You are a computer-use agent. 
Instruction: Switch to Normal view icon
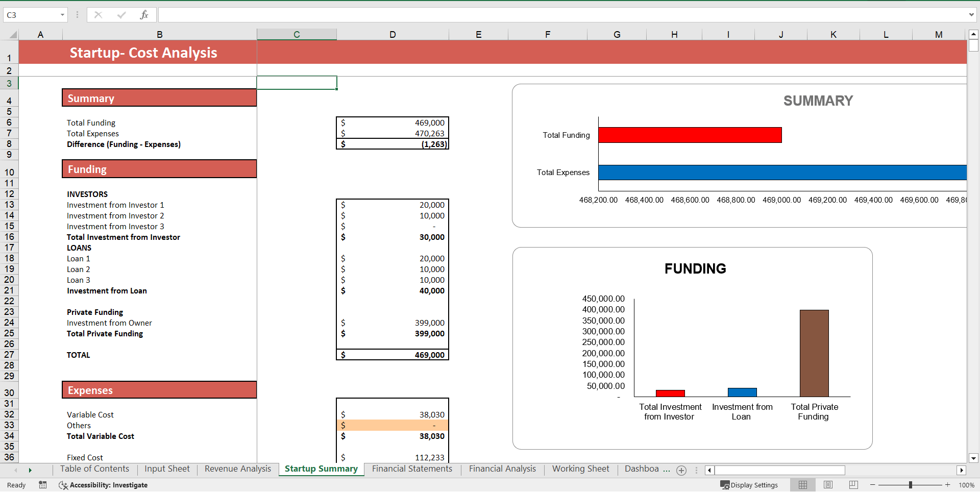(x=803, y=485)
